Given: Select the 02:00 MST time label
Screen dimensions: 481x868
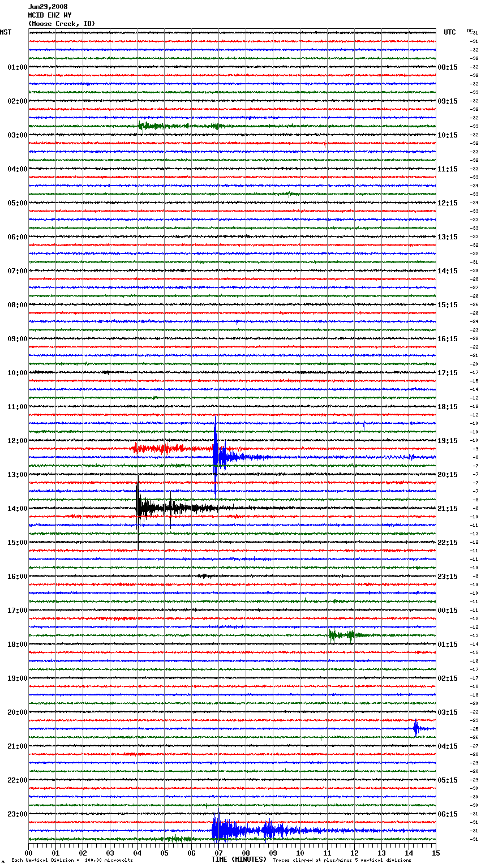Looking at the screenshot, I should 18,101.
